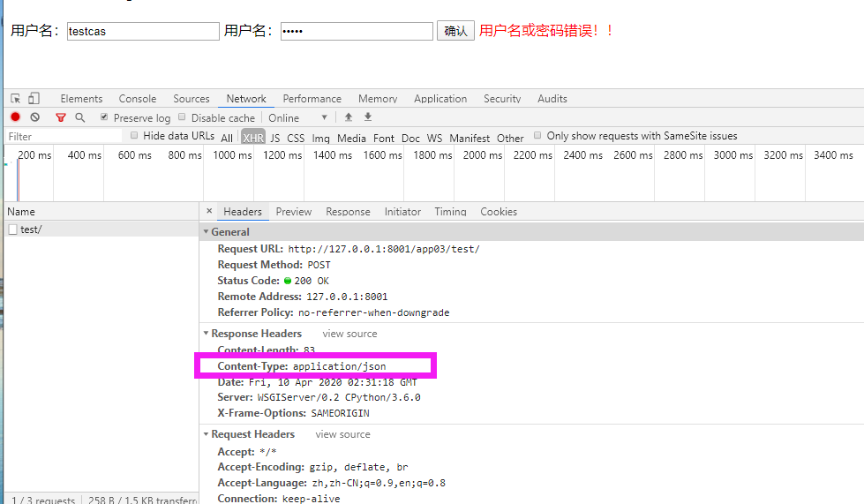Viewport: 864px width, 504px height.
Task: Open the Console panel
Action: (138, 99)
